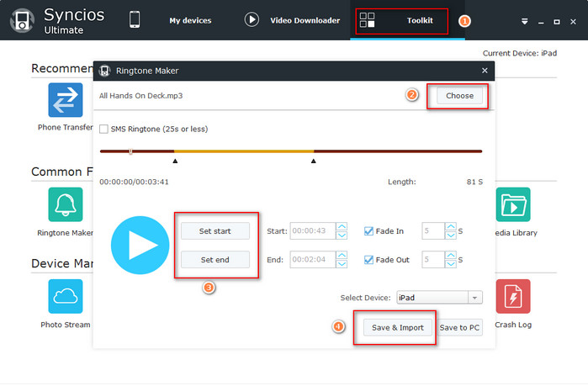Screen dimensions: 588x386
Task: Click the End time input field
Action: (x=312, y=260)
